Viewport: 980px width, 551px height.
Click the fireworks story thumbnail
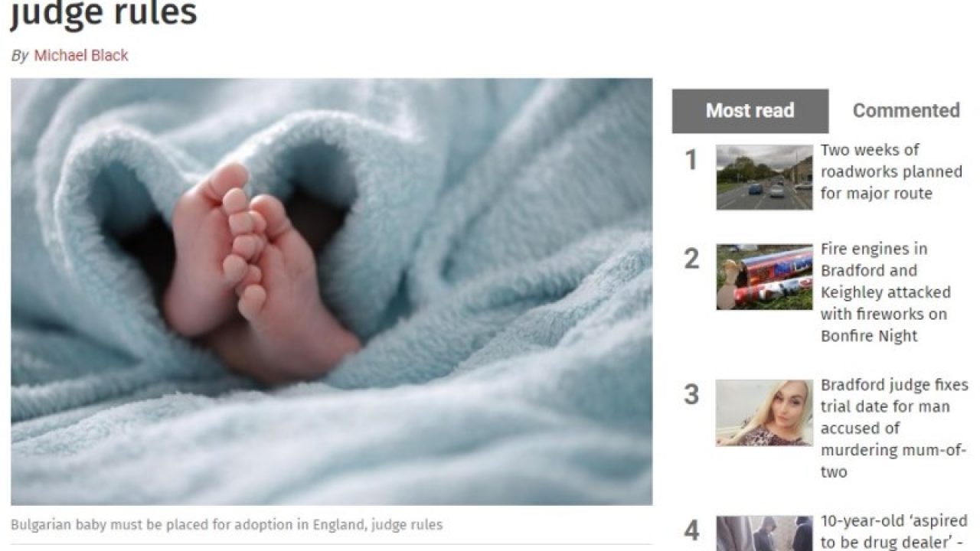click(764, 277)
